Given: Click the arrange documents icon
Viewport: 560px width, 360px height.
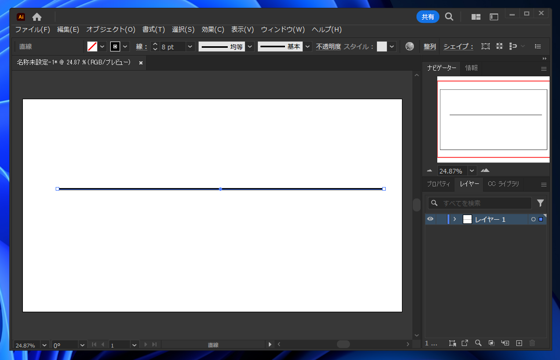Looking at the screenshot, I should click(476, 17).
